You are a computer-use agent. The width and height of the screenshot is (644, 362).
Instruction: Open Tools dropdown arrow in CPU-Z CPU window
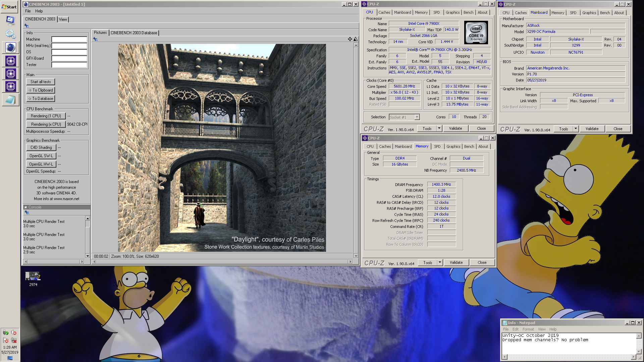tap(439, 128)
